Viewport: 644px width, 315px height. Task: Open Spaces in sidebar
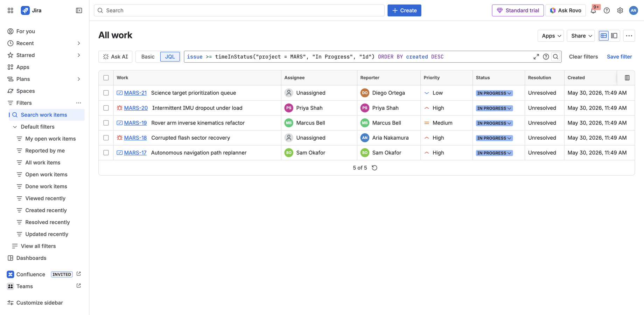45,91
